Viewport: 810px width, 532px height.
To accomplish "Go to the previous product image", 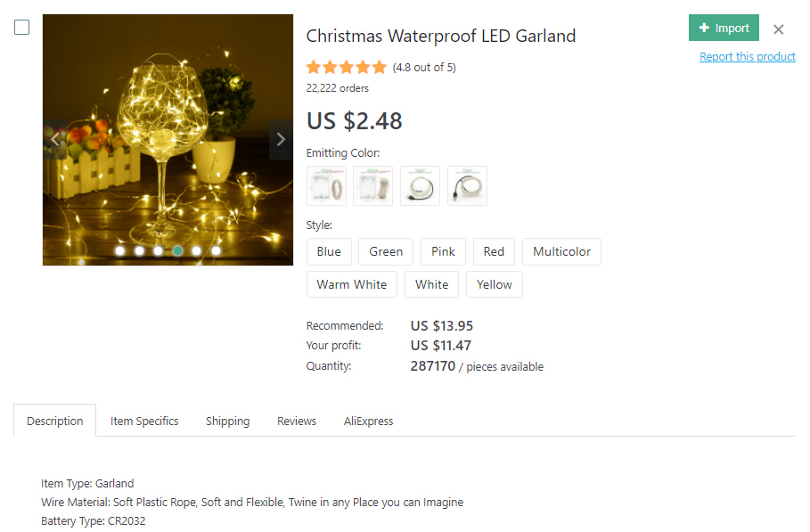I will (x=55, y=139).
